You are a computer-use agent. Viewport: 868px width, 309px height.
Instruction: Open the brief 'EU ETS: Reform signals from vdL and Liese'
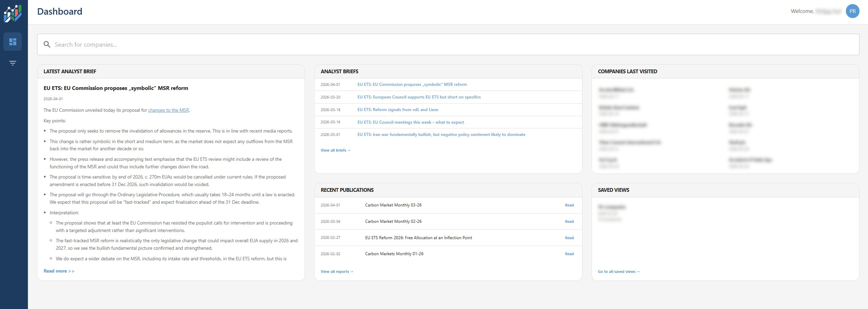(398, 109)
